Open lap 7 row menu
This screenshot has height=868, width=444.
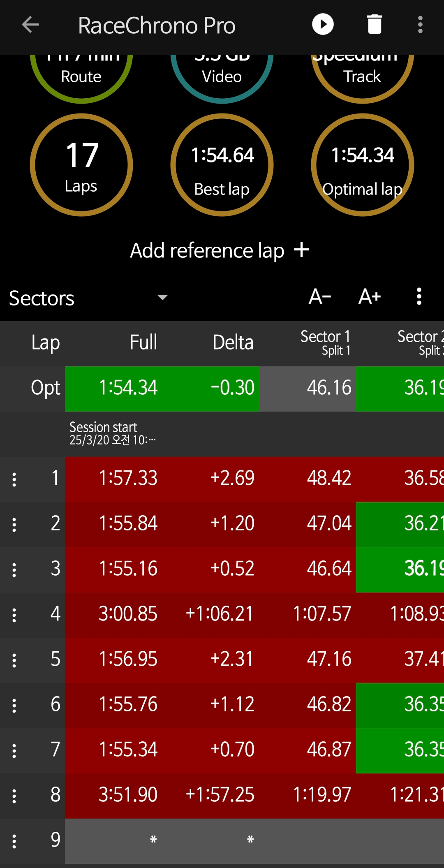14,751
